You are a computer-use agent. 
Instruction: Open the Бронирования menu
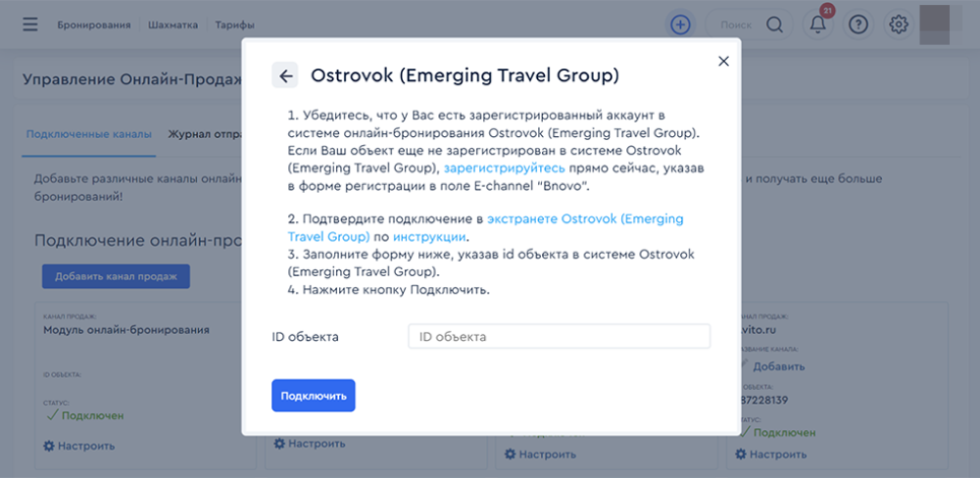[94, 24]
